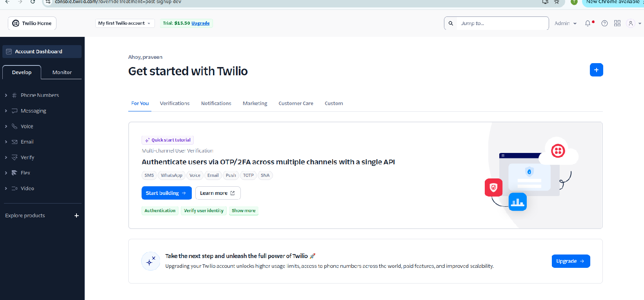
Task: Bookmark this page with star icon
Action: [x=557, y=2]
